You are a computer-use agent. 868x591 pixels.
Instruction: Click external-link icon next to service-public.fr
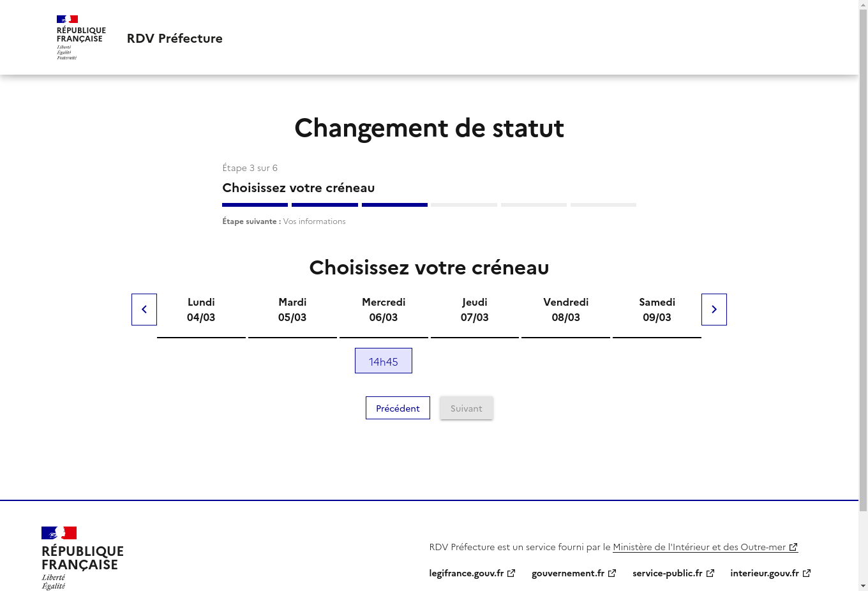pos(710,573)
